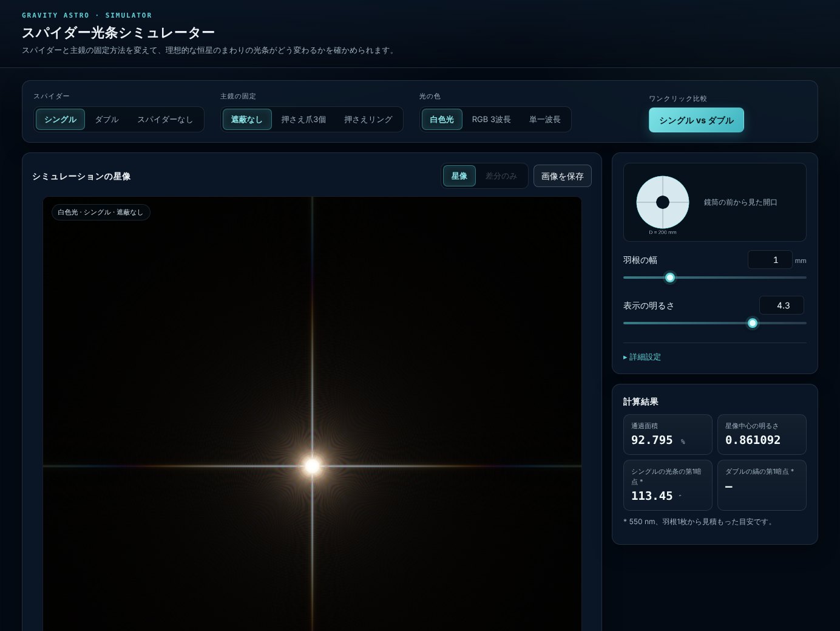Select 白色光 light color
This screenshot has height=631, width=840.
click(x=442, y=120)
